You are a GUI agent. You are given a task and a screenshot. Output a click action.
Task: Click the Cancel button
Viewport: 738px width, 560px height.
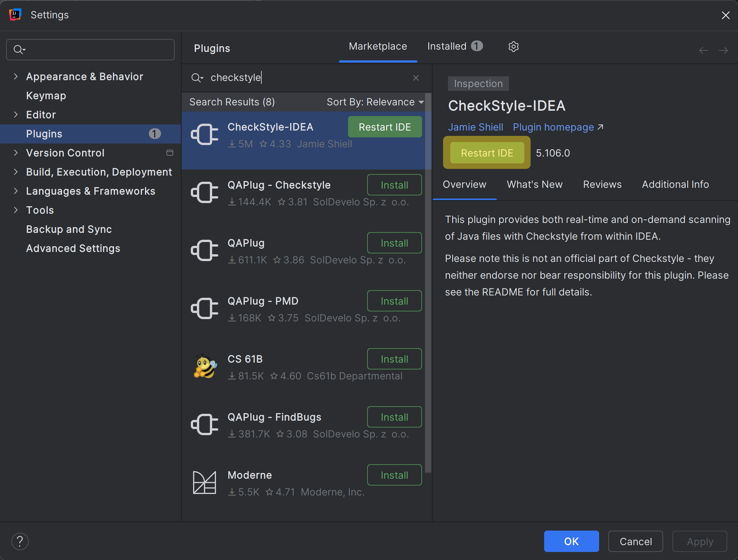635,541
